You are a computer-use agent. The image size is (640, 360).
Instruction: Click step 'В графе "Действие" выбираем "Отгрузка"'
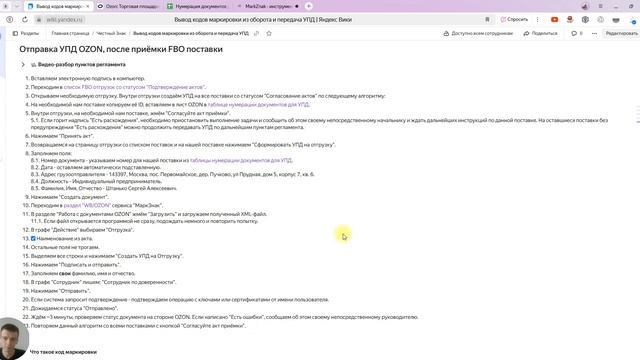coord(82,230)
